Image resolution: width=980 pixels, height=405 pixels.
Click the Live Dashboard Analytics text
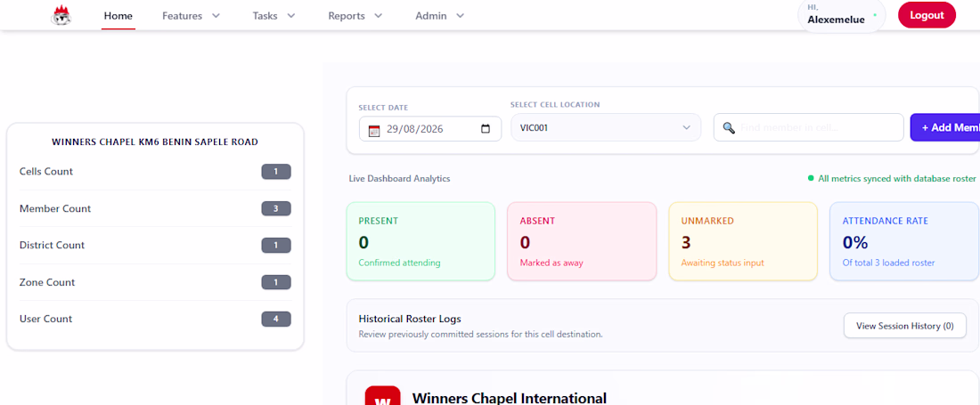(399, 179)
